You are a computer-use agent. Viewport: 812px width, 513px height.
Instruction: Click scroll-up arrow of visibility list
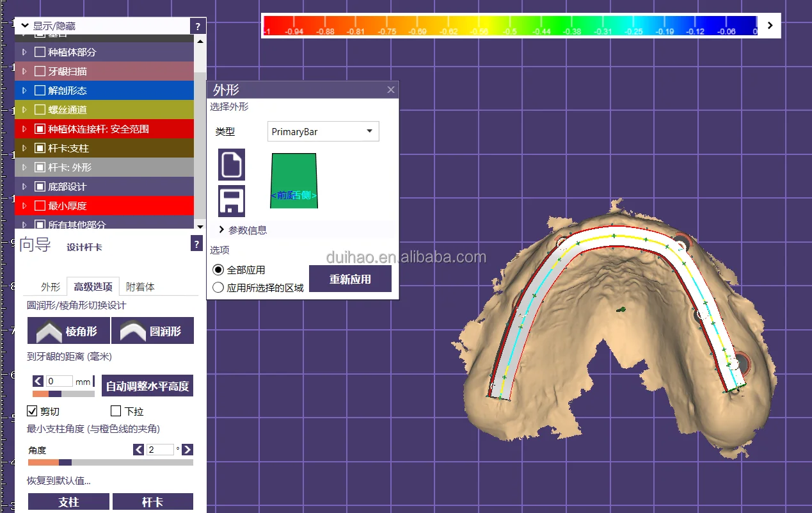coord(200,41)
